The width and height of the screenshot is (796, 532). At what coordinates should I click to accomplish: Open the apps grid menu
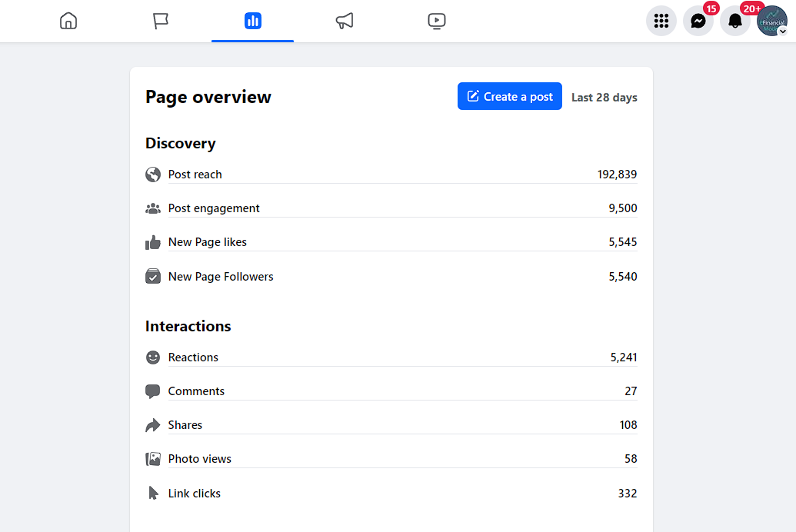click(x=661, y=21)
